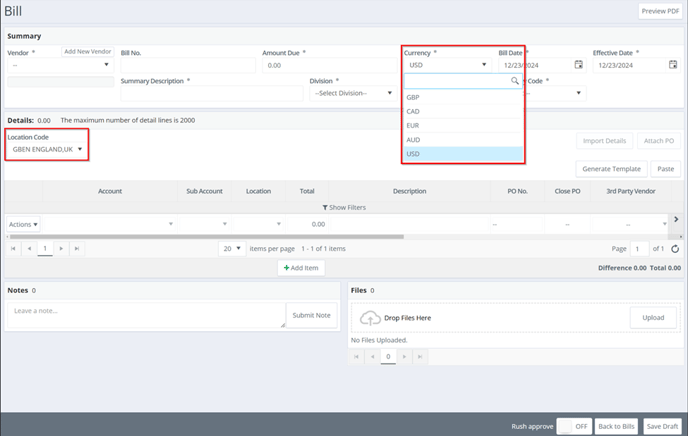
Task: Click the Close PO column header
Action: coord(567,191)
